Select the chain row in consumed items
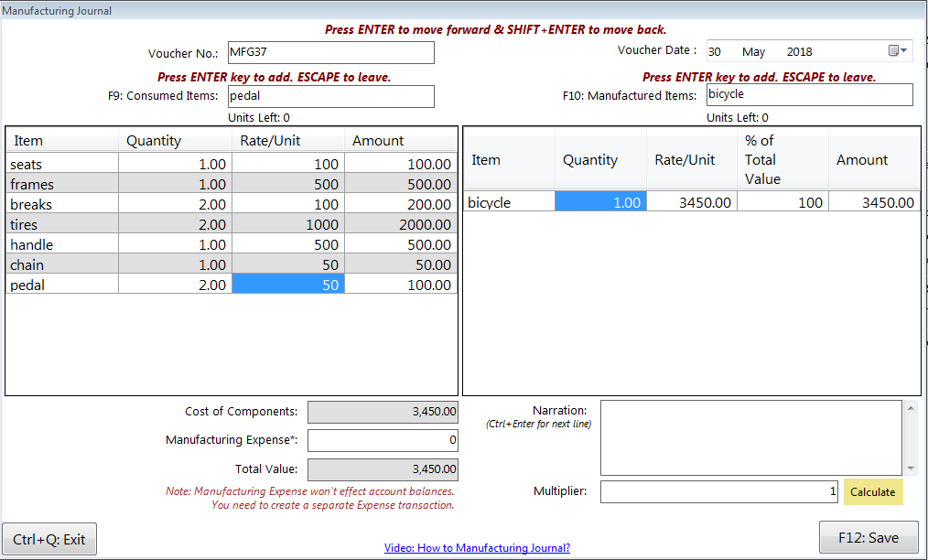 tap(232, 264)
